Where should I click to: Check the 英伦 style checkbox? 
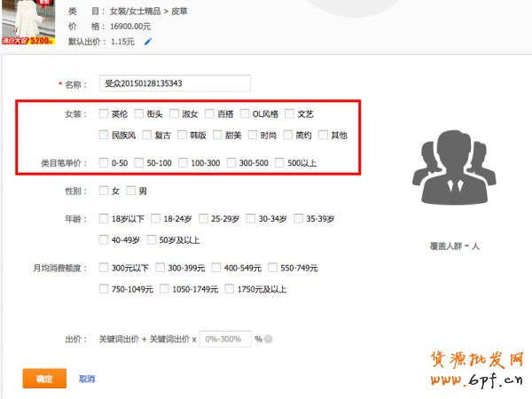pos(105,114)
